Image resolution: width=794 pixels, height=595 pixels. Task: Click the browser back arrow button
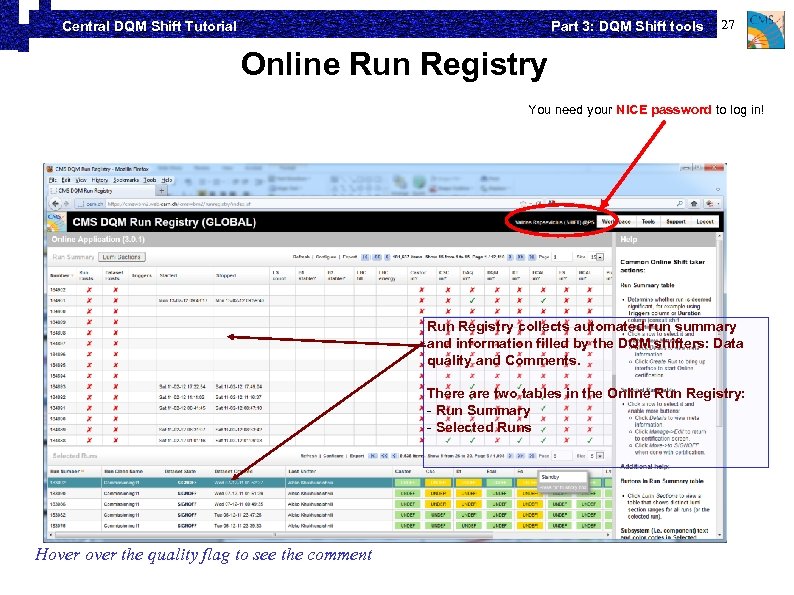[x=55, y=204]
